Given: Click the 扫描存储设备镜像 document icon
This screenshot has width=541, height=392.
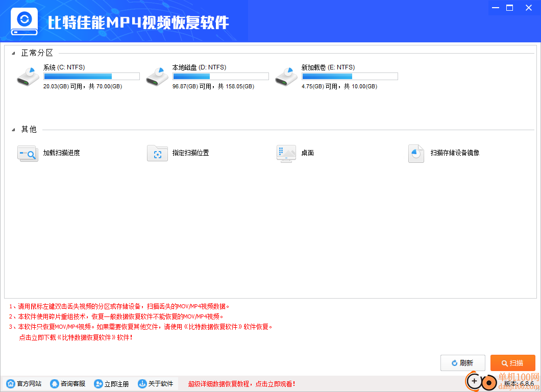Looking at the screenshot, I should tap(416, 153).
